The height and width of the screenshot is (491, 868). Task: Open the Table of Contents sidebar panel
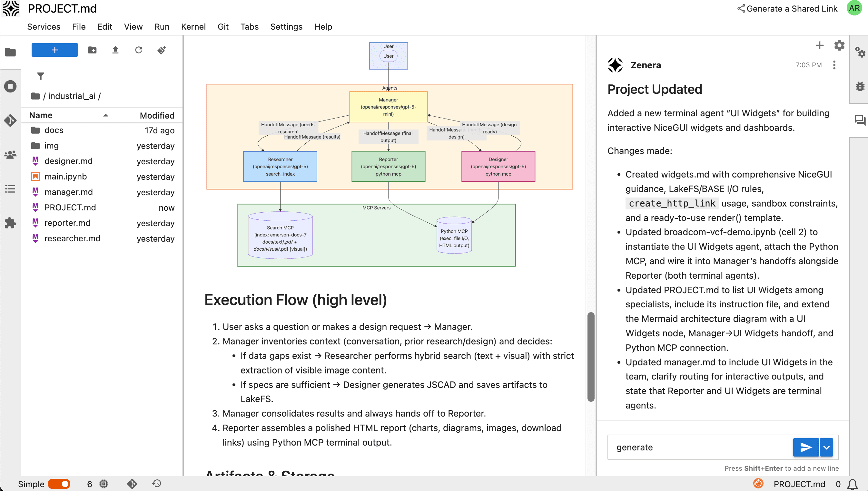click(10, 189)
